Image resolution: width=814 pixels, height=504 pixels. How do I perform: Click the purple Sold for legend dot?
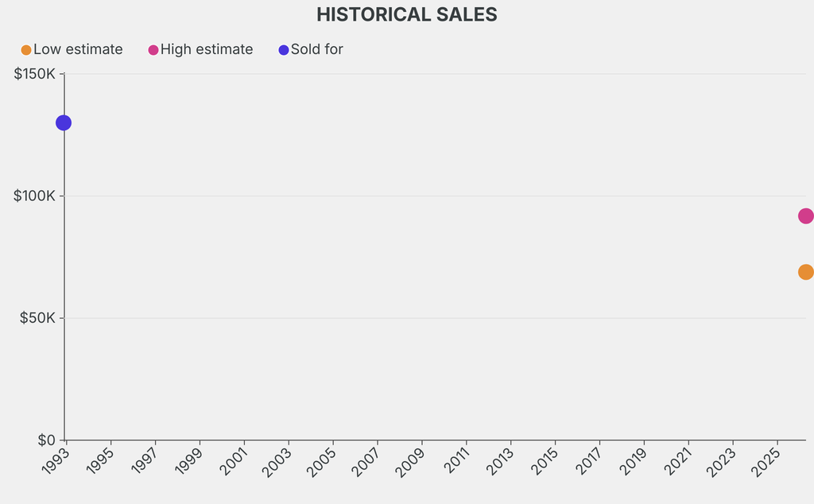coord(284,50)
